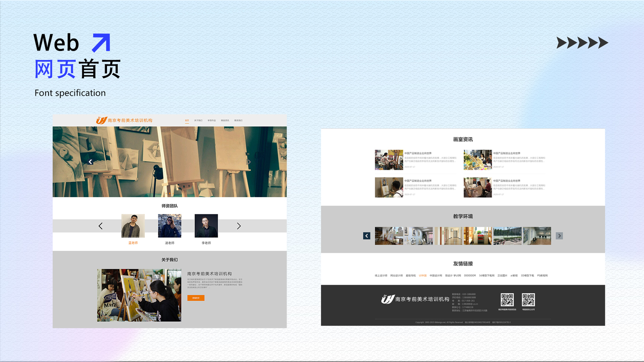Click the orange logo in the page header
644x362 pixels.
click(x=102, y=120)
